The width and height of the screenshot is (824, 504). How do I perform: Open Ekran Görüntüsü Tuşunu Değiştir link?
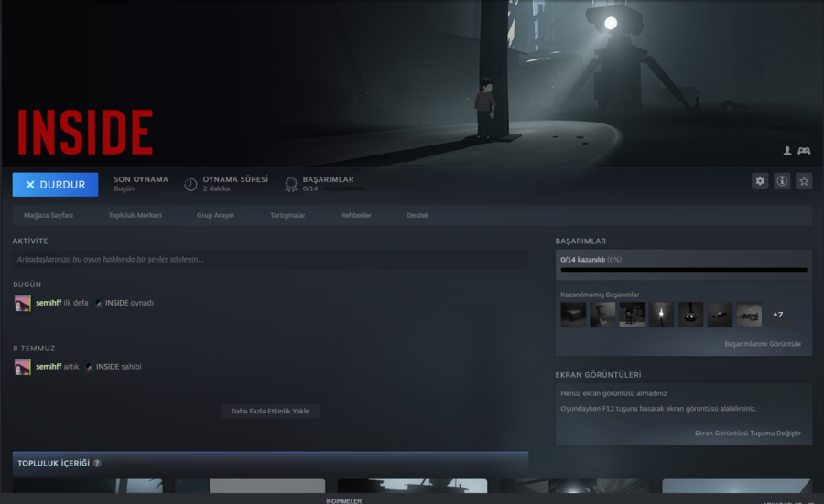[748, 434]
